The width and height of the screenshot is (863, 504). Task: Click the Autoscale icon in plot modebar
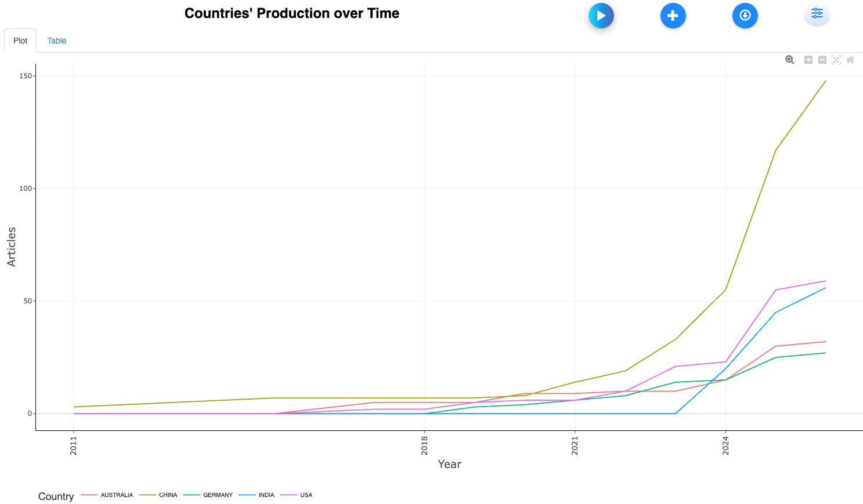(x=836, y=60)
